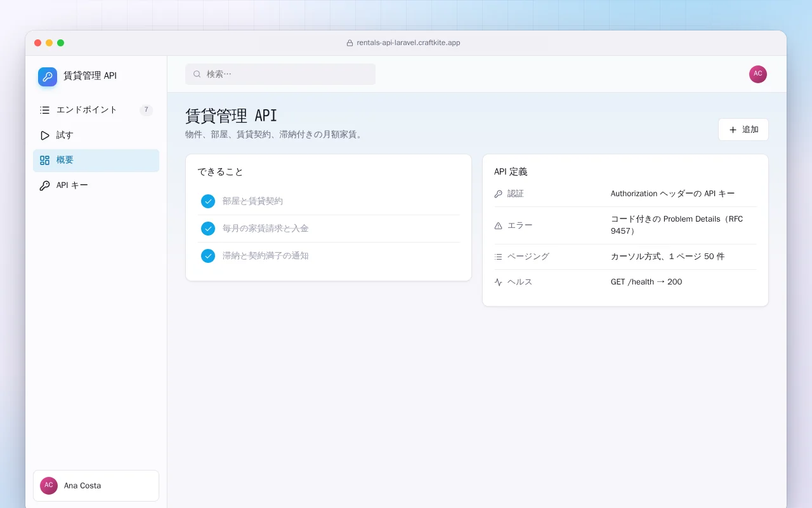The image size is (812, 508).
Task: Click the 賃貸管理 API sidebar title
Action: pyautogui.click(x=90, y=76)
